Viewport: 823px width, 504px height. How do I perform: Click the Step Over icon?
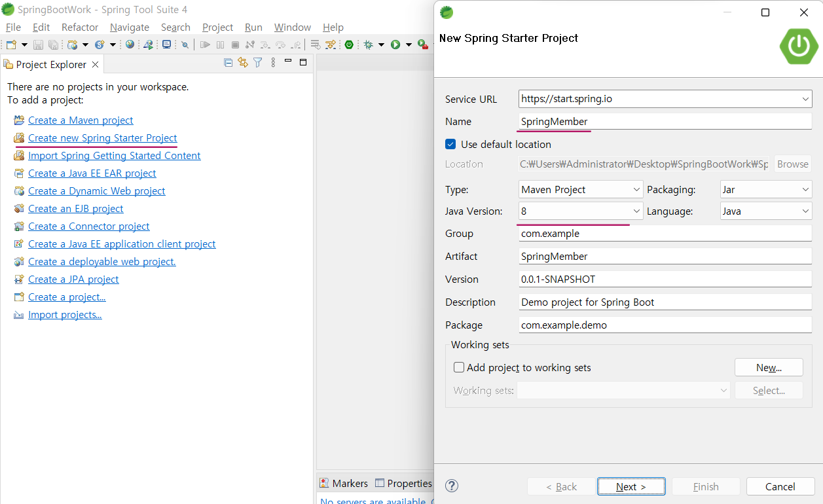click(x=280, y=45)
